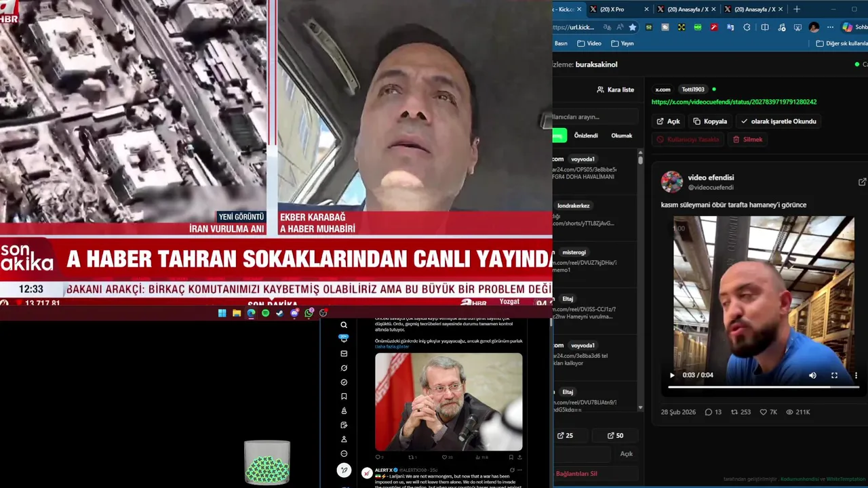This screenshot has height=488, width=868.
Task: Open the Yayın bookmarks folder
Action: 623,43
